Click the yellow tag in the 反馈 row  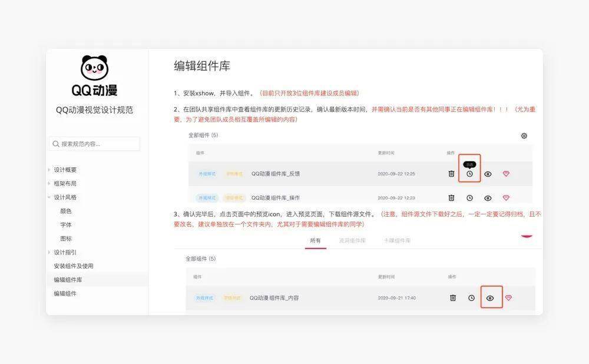[234, 174]
